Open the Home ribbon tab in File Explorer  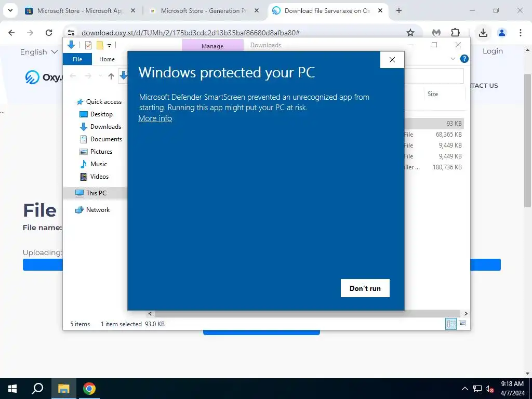point(107,59)
